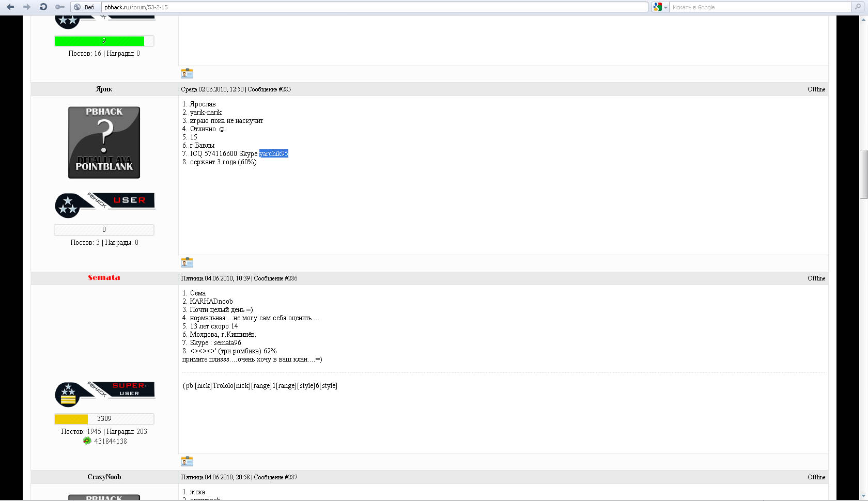Click the password key icon in toolbar

60,7
